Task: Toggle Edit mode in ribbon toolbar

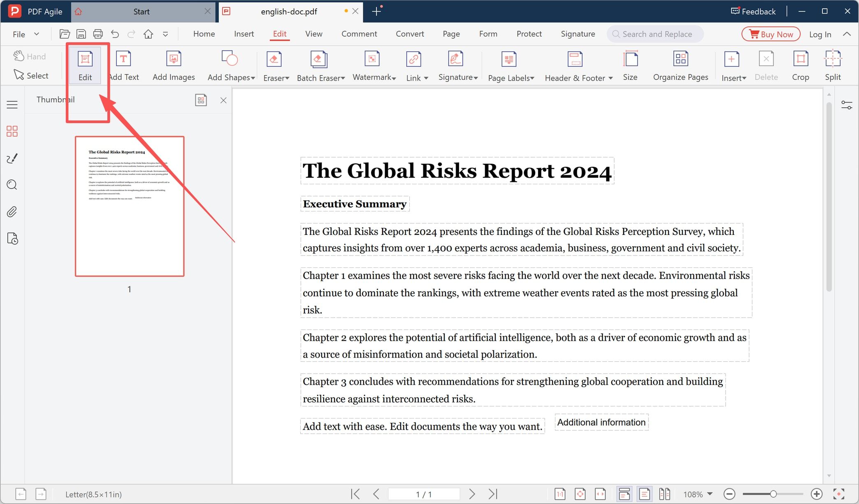Action: (x=85, y=65)
